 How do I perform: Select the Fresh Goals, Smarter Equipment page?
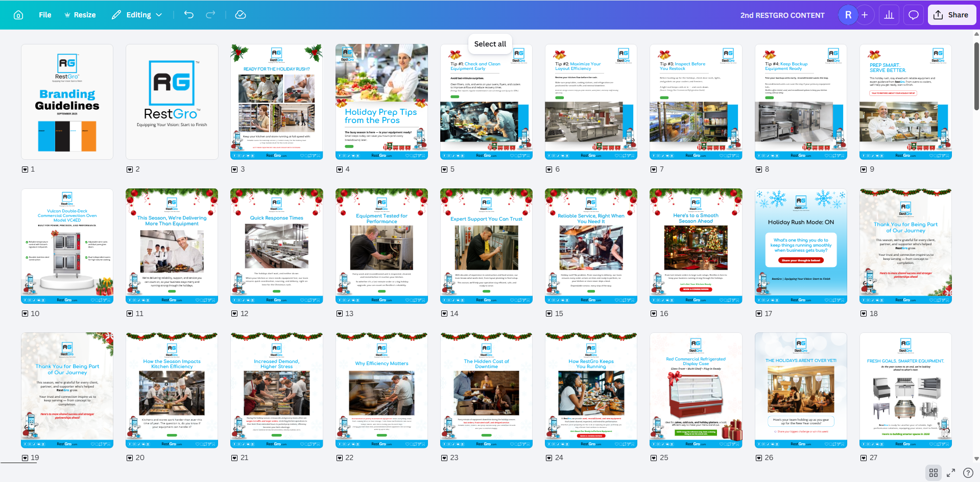[905, 391]
